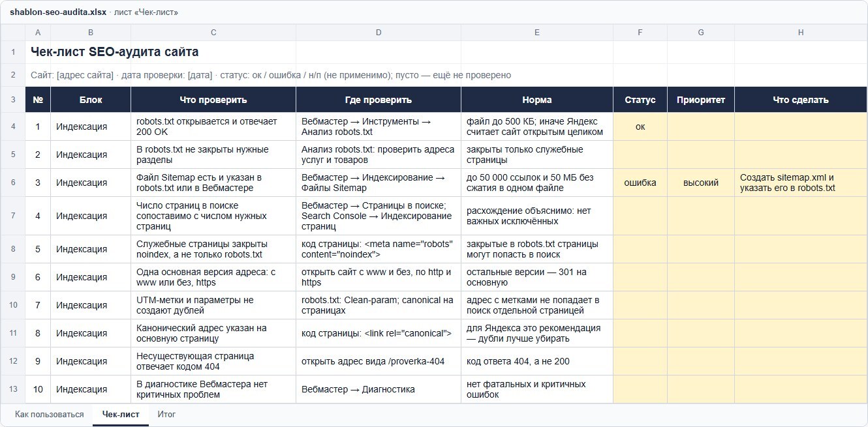The height and width of the screenshot is (427, 868).
Task: Click cell «Вебмастер → Страницы в поиске; Search Console»
Action: [379, 216]
